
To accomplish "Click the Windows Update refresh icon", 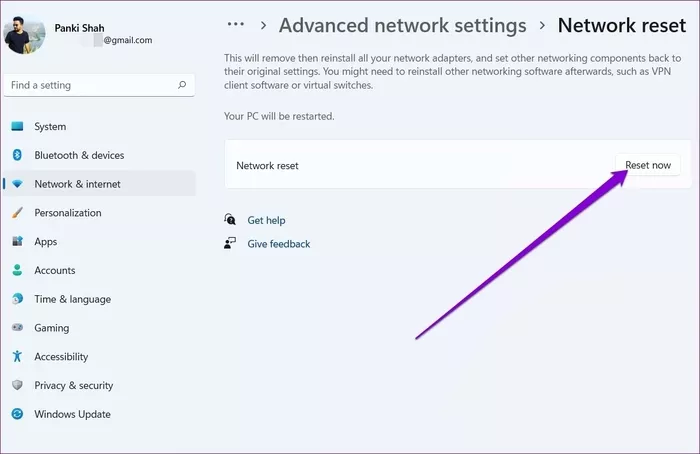I will point(17,414).
